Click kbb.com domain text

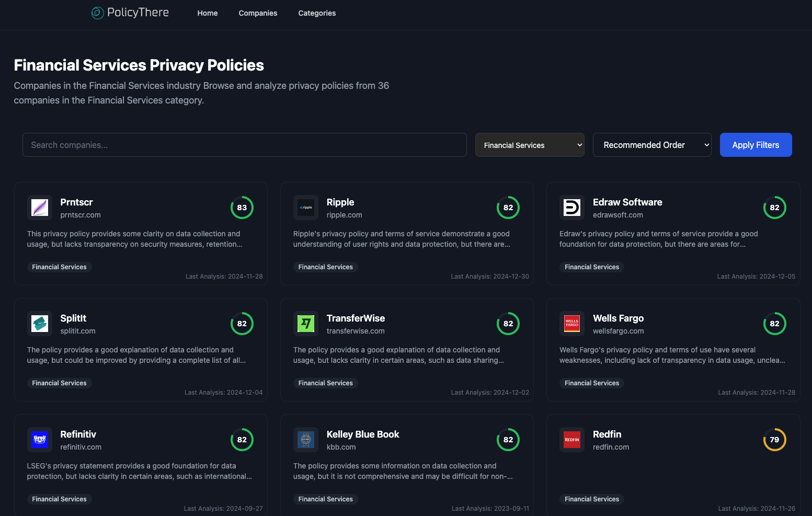pos(341,447)
